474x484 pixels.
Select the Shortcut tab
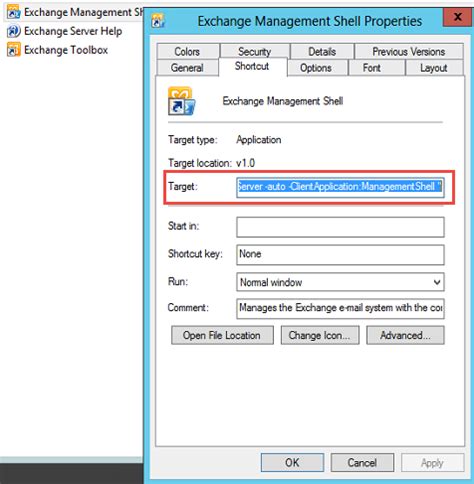[252, 66]
